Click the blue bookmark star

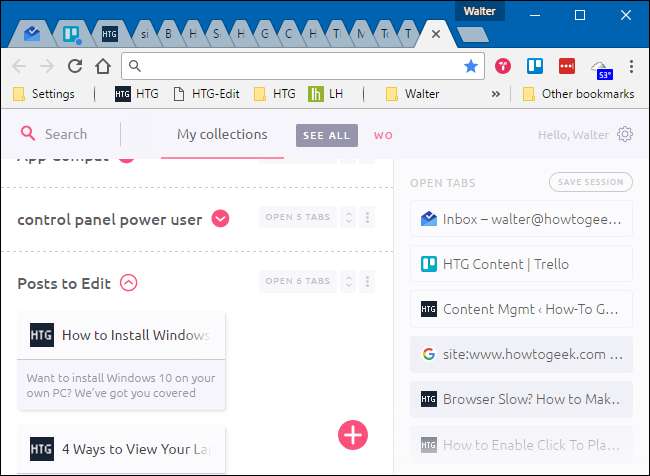(x=471, y=66)
